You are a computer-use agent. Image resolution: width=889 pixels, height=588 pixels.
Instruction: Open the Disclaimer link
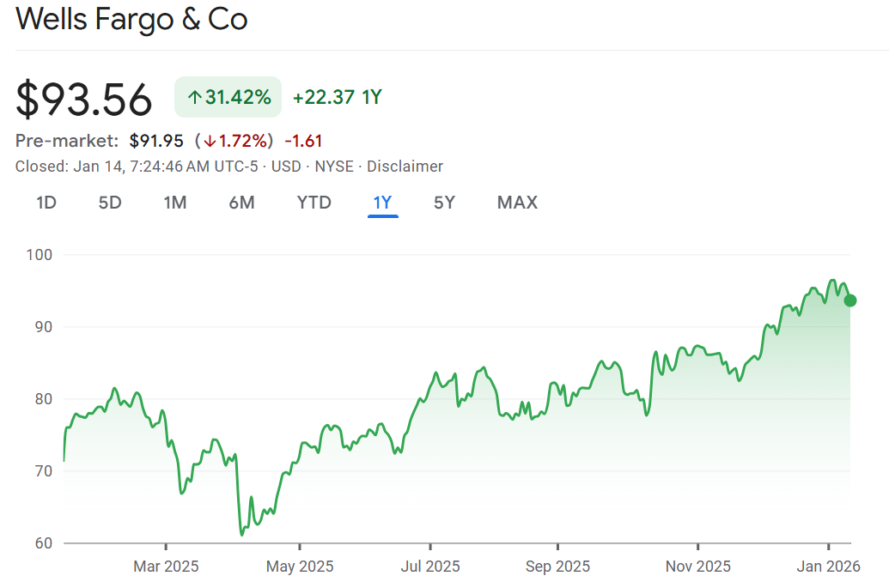[405, 167]
